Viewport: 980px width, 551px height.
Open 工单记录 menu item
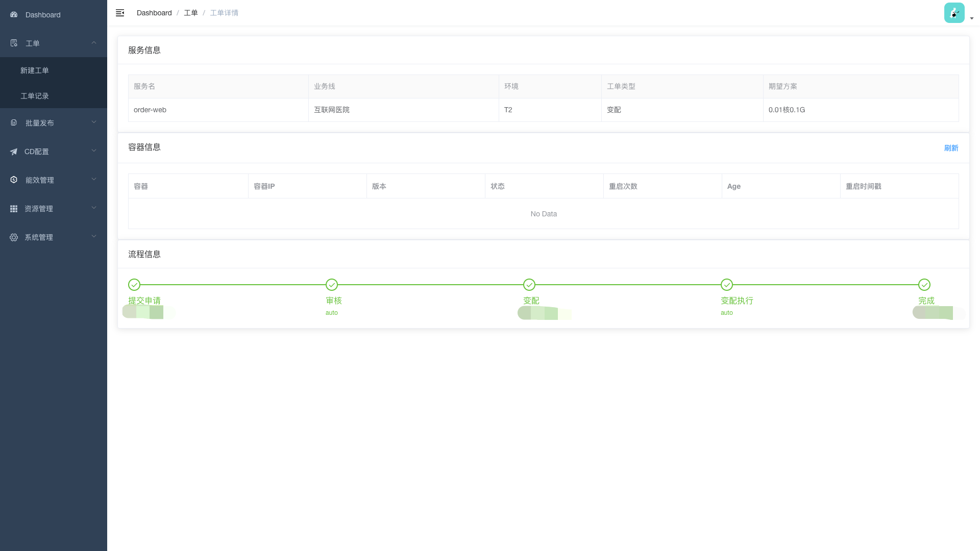click(x=35, y=96)
